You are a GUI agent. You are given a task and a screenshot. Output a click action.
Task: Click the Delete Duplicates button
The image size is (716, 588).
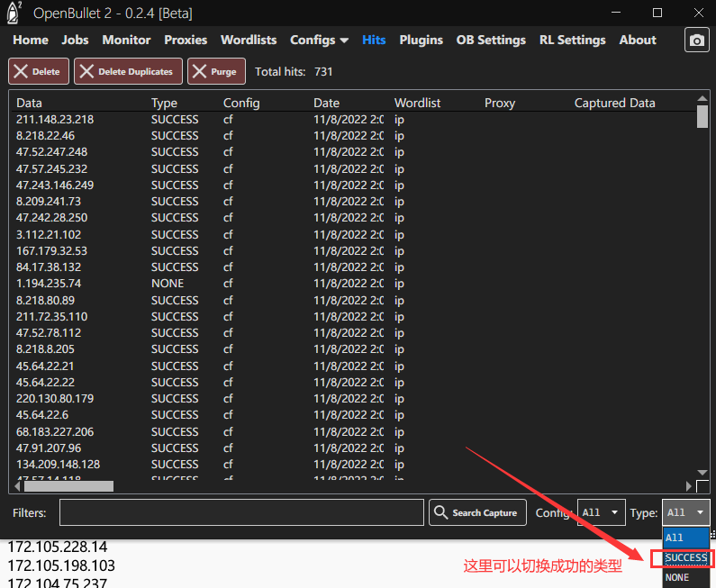(129, 72)
